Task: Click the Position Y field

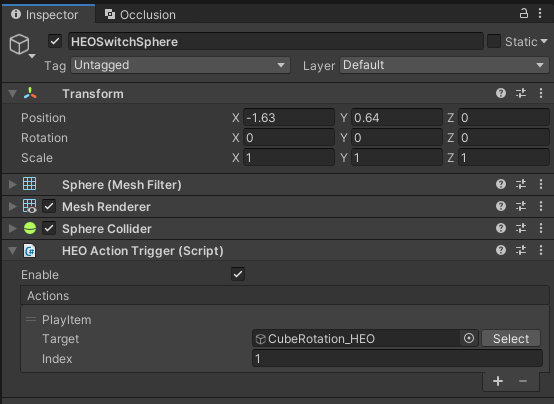Action: click(396, 118)
